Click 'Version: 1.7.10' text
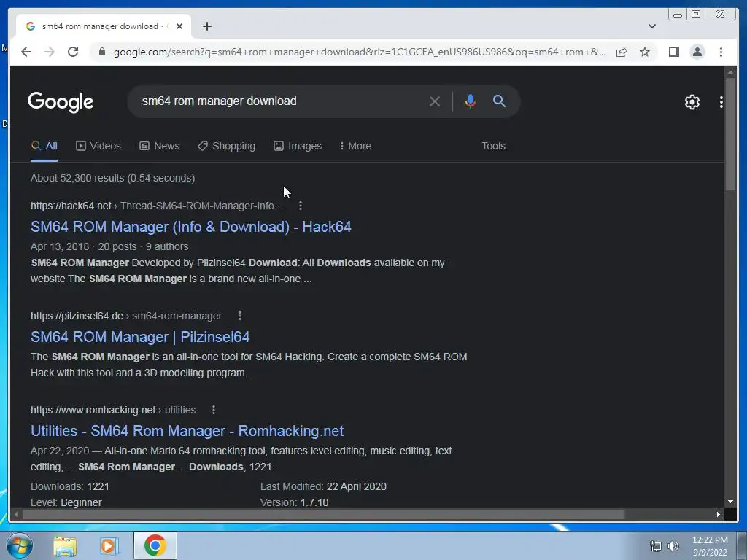 (x=295, y=502)
